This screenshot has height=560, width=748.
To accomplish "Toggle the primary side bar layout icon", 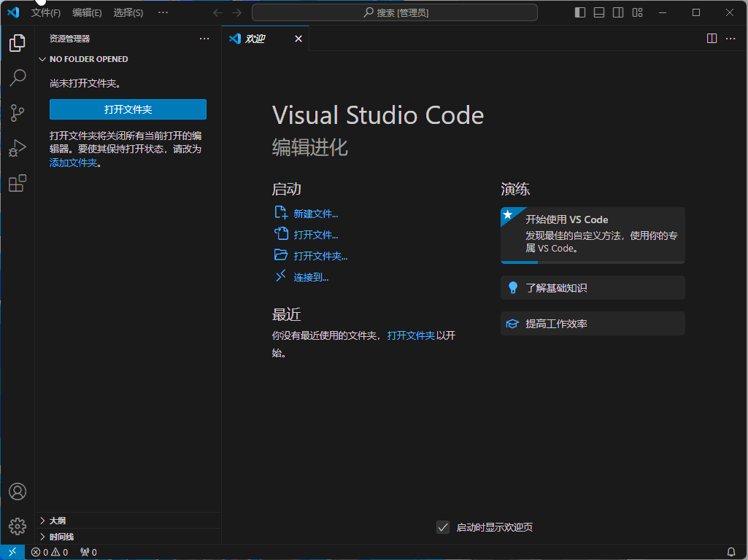I will 580,12.
